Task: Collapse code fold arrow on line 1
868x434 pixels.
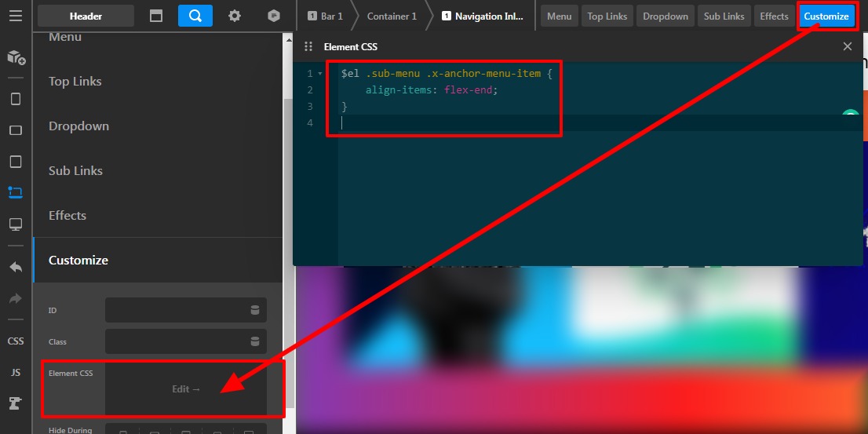Action: point(320,74)
